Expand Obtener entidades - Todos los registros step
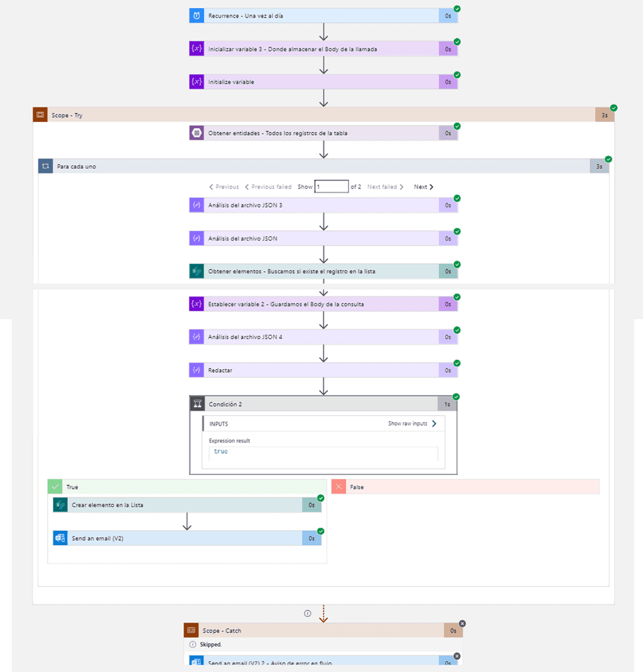This screenshot has width=643, height=672. point(323,133)
